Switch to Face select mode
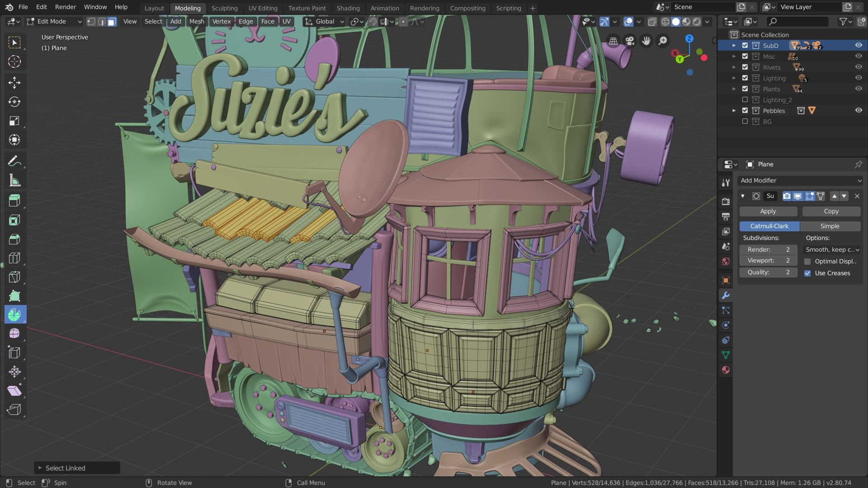 (x=112, y=21)
